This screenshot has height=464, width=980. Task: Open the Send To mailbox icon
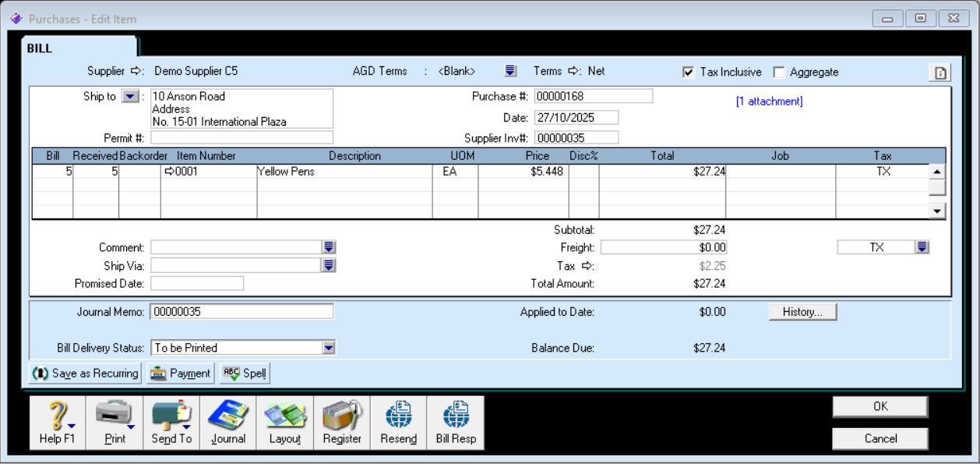coord(171,423)
